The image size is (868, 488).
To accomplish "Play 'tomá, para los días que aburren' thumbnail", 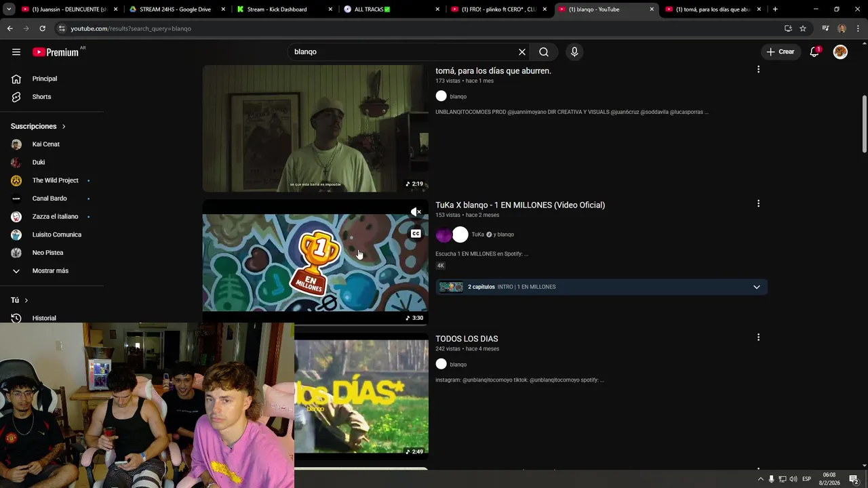I will 315,129.
